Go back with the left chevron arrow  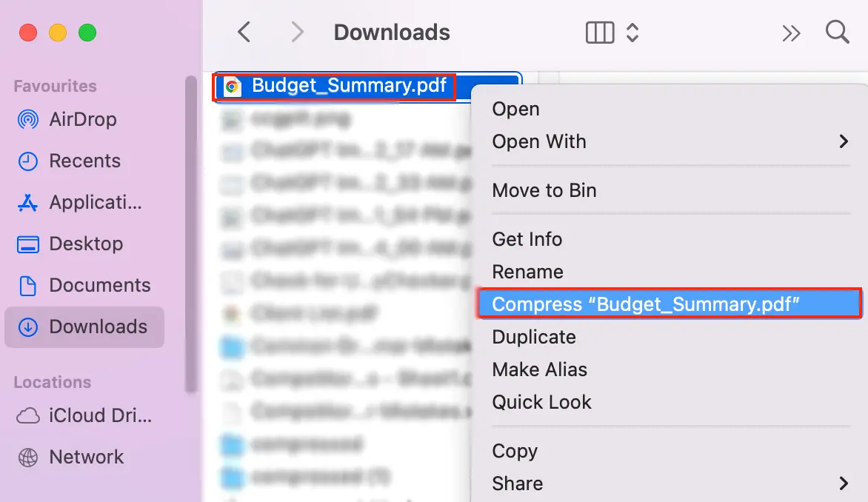(x=244, y=32)
